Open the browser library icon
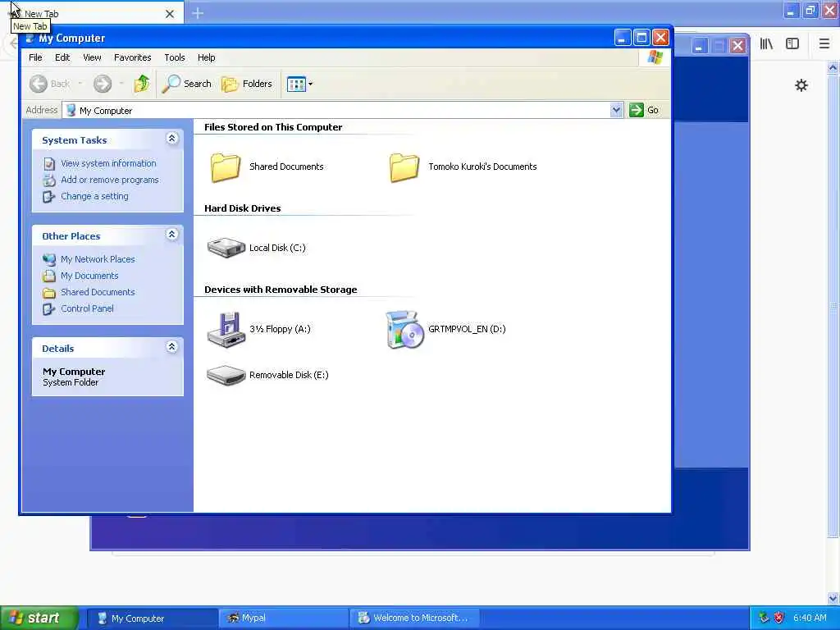 coord(766,44)
